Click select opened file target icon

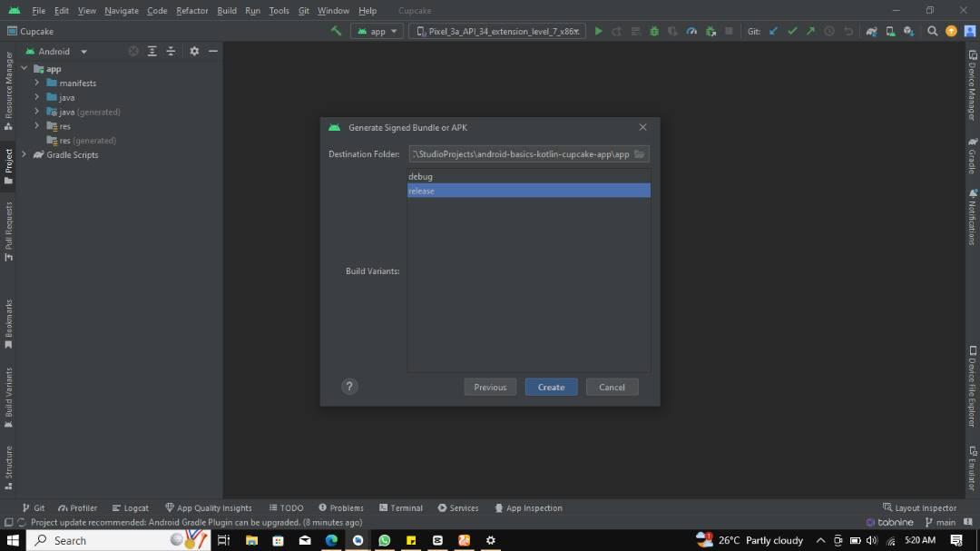click(133, 51)
